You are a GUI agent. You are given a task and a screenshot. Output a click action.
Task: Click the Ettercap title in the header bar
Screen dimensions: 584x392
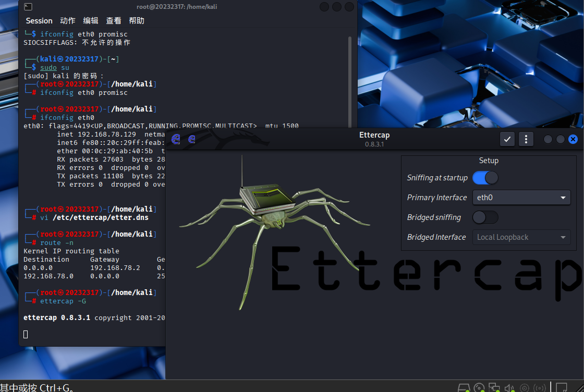coord(374,135)
